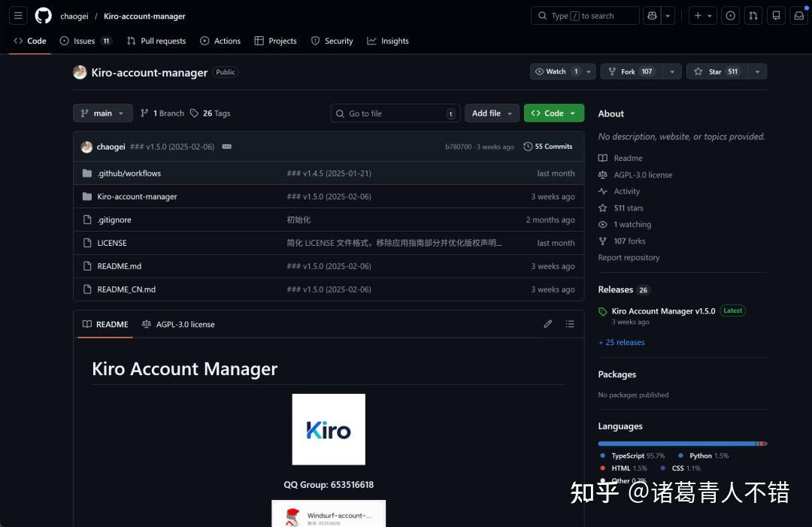Click the languages color bar
812x527 pixels.
[682, 444]
